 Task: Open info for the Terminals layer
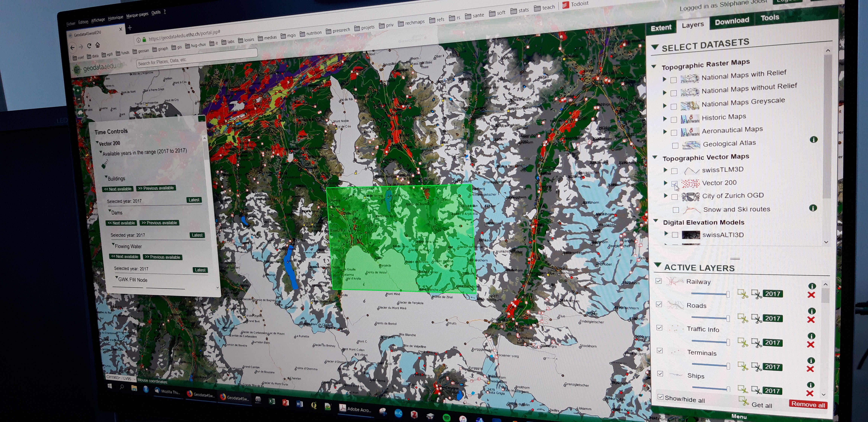point(811,360)
